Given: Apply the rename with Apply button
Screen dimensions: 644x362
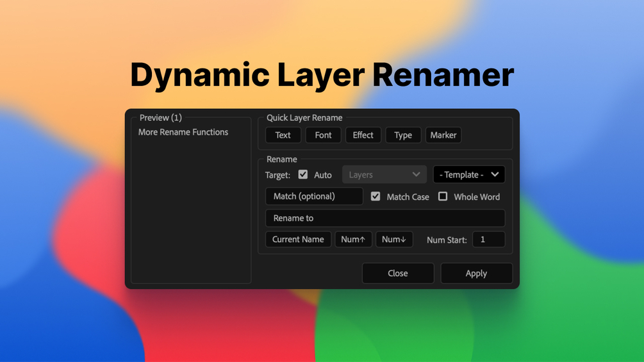Looking at the screenshot, I should point(476,274).
